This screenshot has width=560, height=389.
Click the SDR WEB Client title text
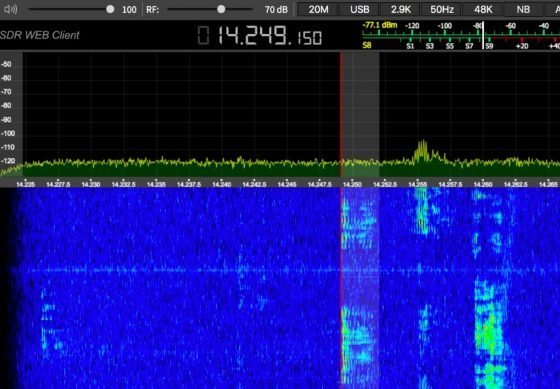[x=40, y=35]
